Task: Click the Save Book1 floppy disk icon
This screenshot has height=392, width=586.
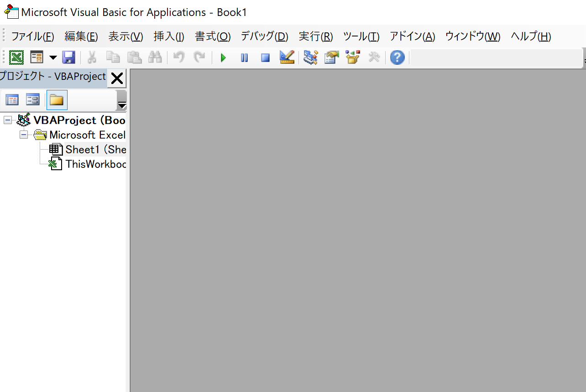Action: pyautogui.click(x=68, y=57)
